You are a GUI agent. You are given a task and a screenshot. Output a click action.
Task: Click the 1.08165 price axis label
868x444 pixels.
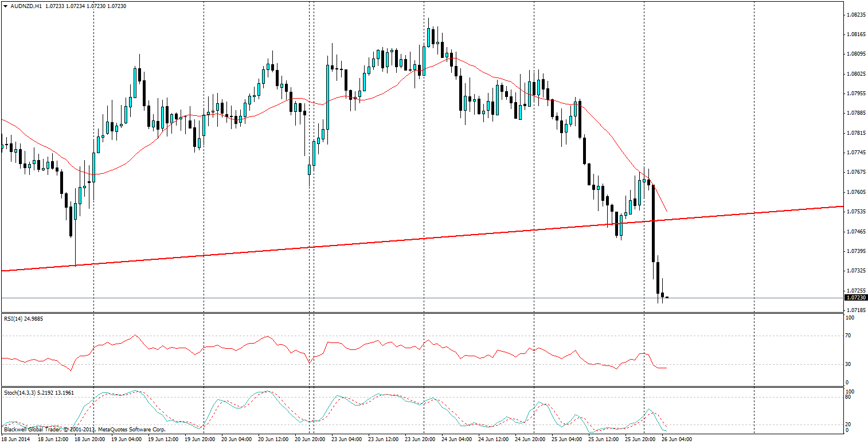[x=857, y=34]
